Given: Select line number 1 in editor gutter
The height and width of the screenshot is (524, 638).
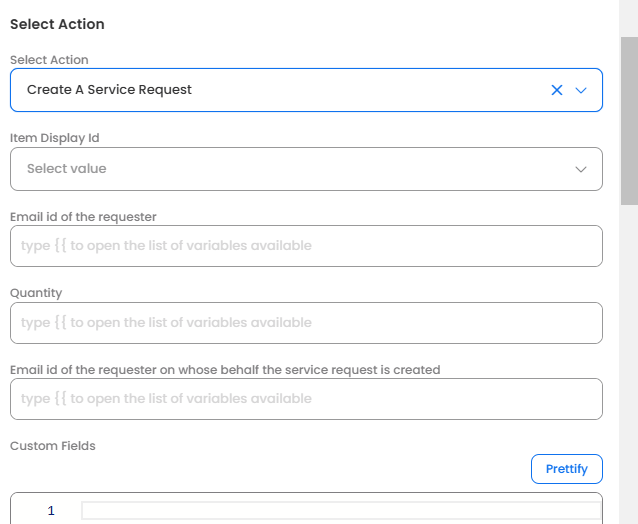Looking at the screenshot, I should point(51,511).
